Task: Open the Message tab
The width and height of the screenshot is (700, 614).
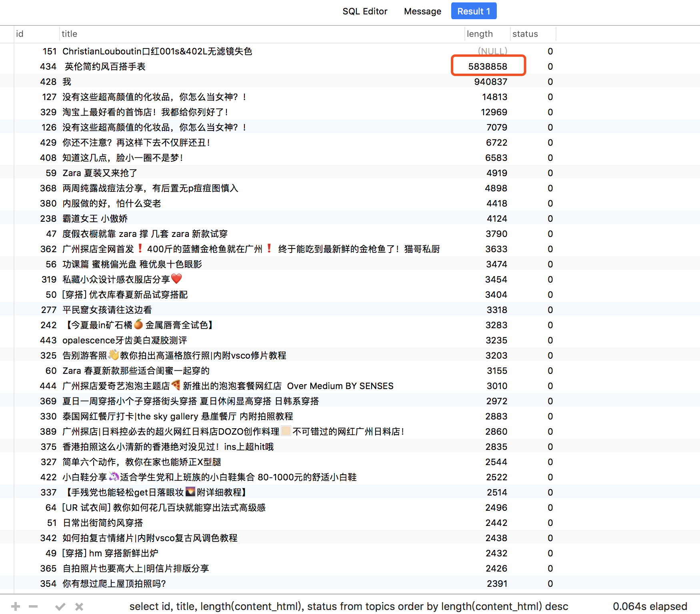Action: click(x=422, y=11)
